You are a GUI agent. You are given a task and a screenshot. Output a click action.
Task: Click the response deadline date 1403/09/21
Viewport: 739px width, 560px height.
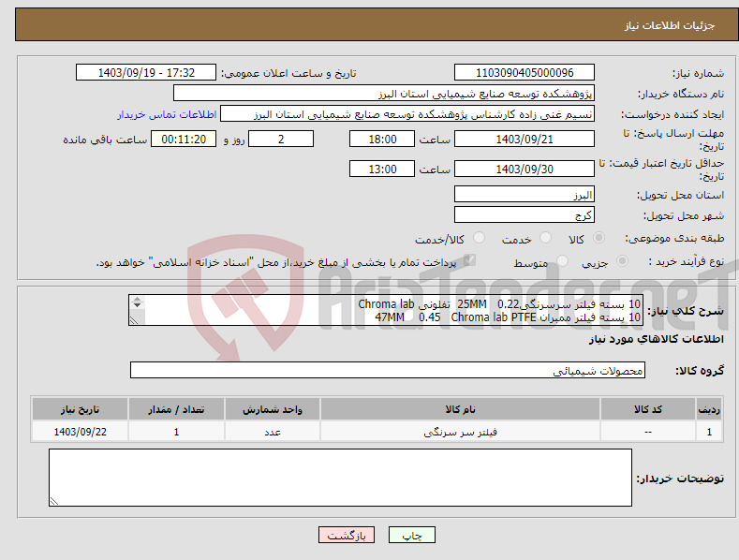click(x=525, y=139)
